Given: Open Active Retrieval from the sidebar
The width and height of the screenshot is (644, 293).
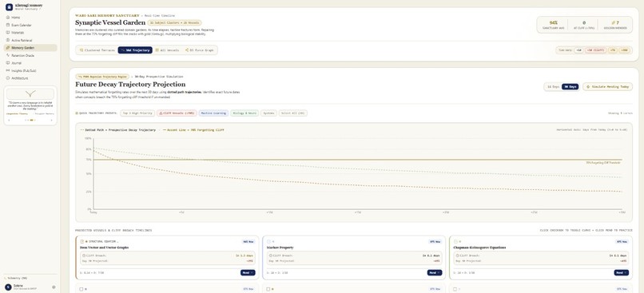Looking at the screenshot, I should click(x=30, y=40).
